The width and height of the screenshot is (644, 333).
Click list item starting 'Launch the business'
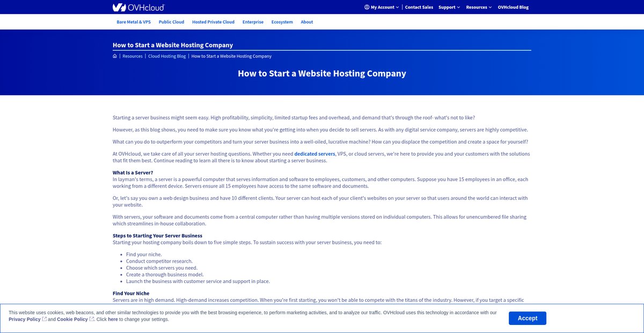(x=198, y=281)
